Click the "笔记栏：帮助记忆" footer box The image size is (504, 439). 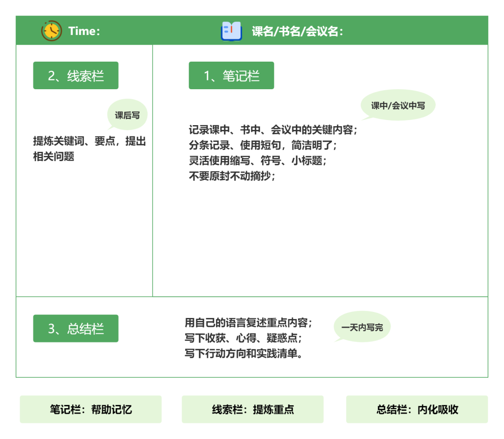click(91, 410)
